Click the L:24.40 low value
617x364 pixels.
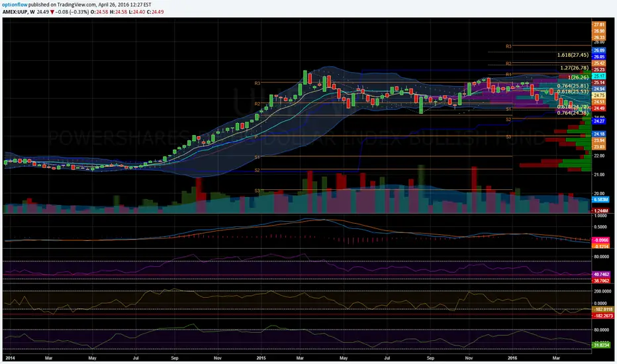136,12
